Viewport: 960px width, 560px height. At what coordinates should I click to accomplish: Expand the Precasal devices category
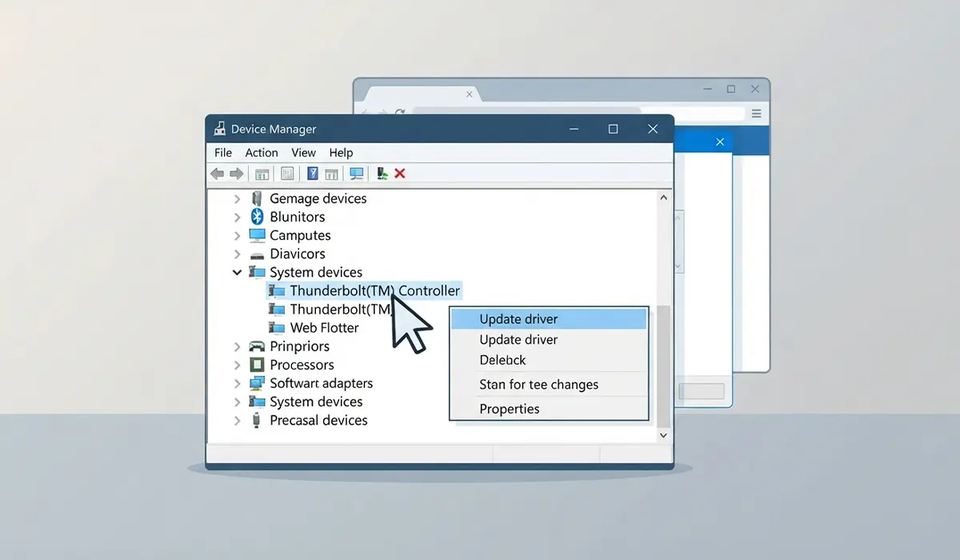point(238,420)
